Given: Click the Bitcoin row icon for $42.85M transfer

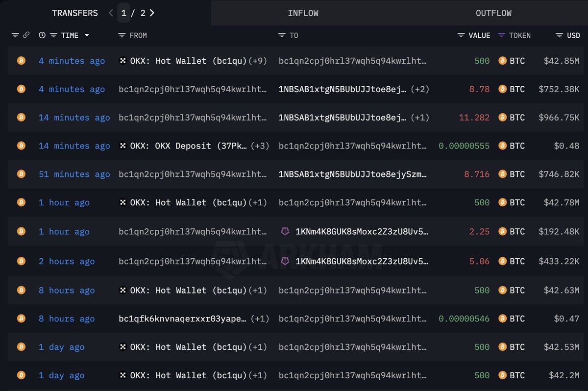Looking at the screenshot, I should click(x=21, y=61).
